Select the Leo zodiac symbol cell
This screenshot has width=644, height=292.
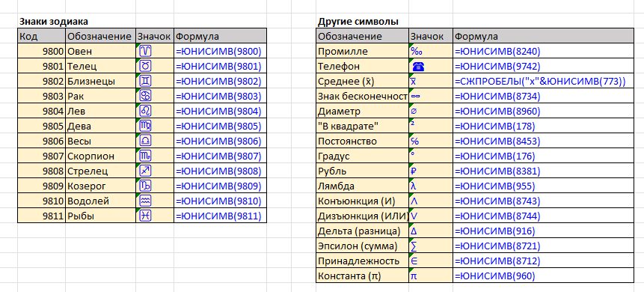click(x=155, y=111)
